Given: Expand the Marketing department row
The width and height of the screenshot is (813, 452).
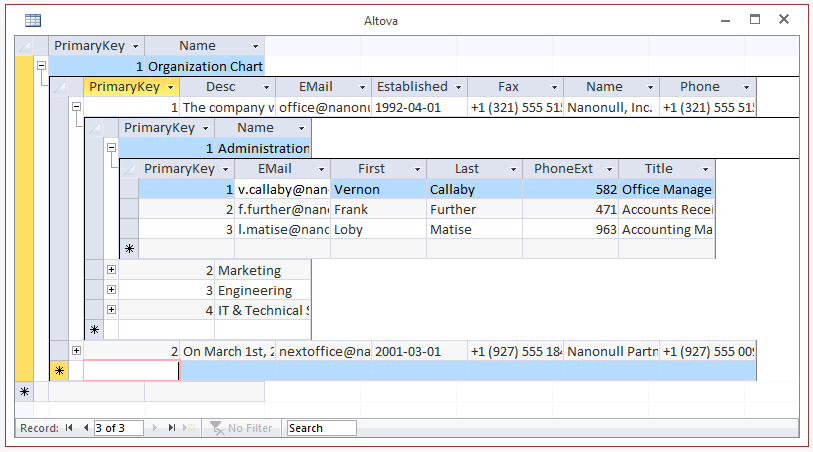Looking at the screenshot, I should (x=111, y=270).
